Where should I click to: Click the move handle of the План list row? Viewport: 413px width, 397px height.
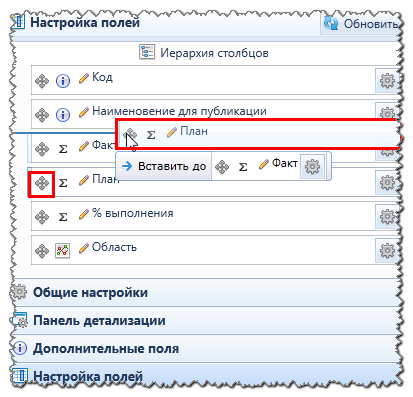click(42, 183)
